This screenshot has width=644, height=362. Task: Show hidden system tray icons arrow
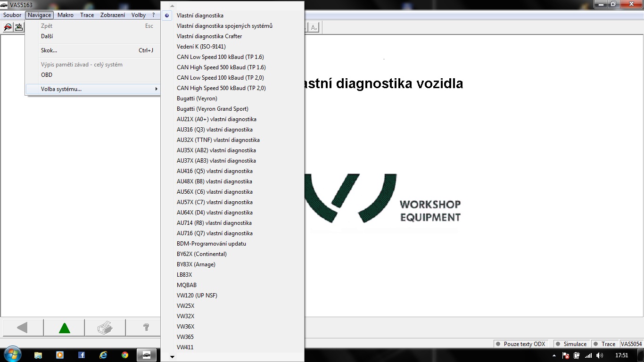point(555,355)
